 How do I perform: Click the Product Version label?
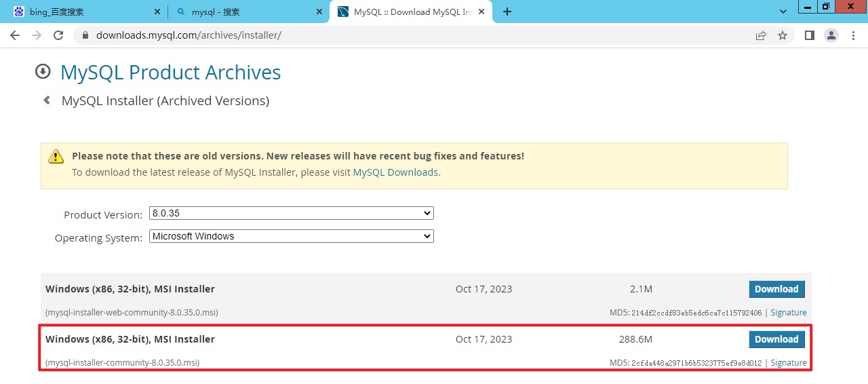(x=103, y=214)
